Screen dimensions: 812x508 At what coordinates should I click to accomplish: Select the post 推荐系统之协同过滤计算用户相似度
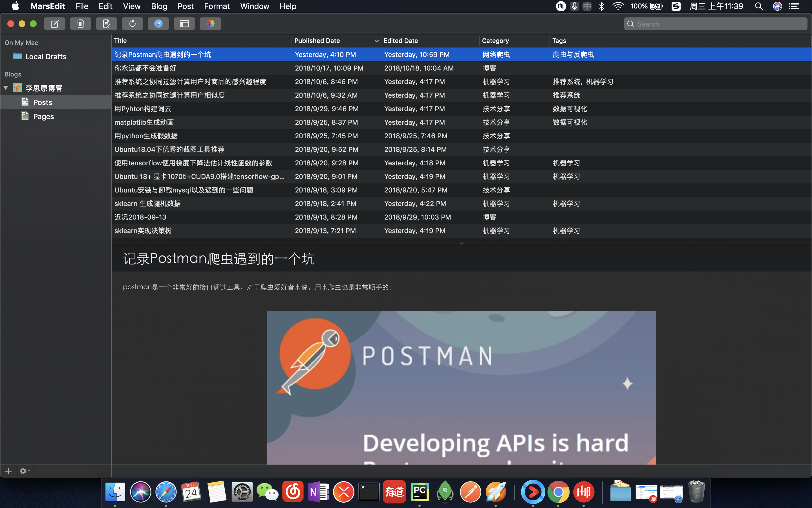click(x=461, y=95)
